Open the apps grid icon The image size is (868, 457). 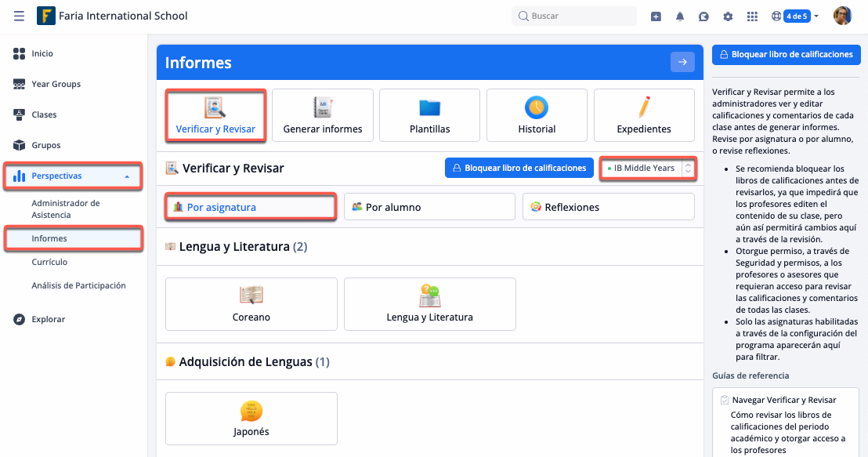[x=752, y=16]
